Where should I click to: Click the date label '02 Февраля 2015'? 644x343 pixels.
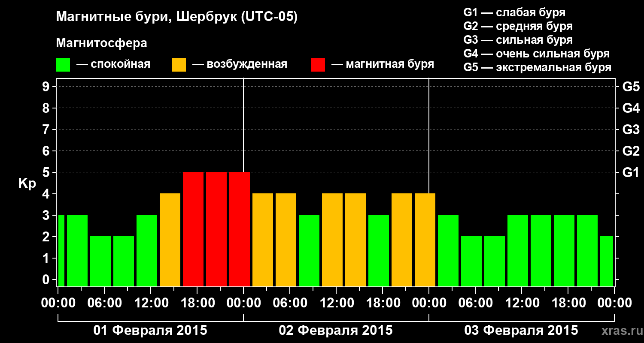pos(336,331)
